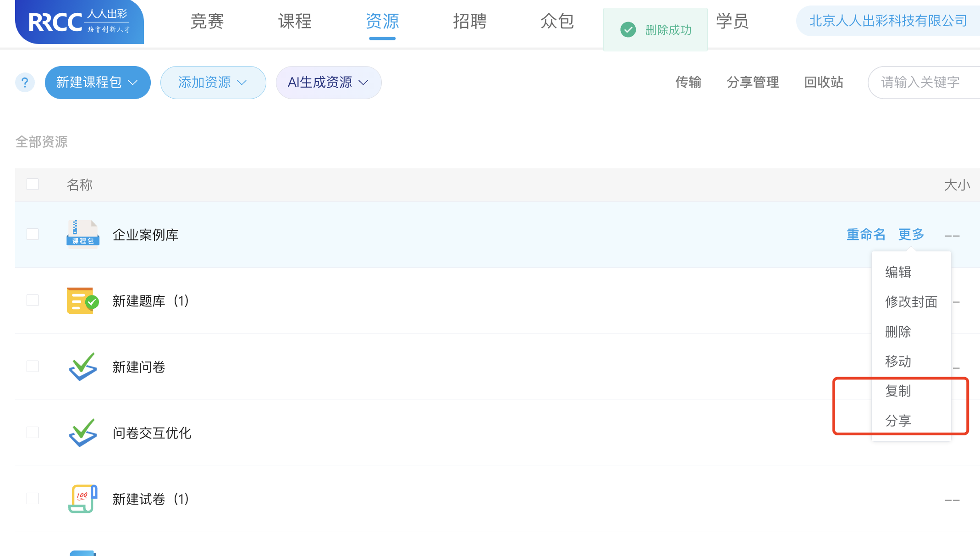
Task: Open the 添加资源 dropdown
Action: pyautogui.click(x=213, y=83)
